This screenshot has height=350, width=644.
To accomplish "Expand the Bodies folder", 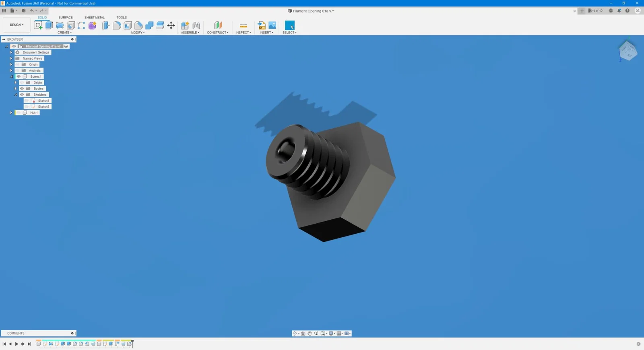I will [x=16, y=89].
